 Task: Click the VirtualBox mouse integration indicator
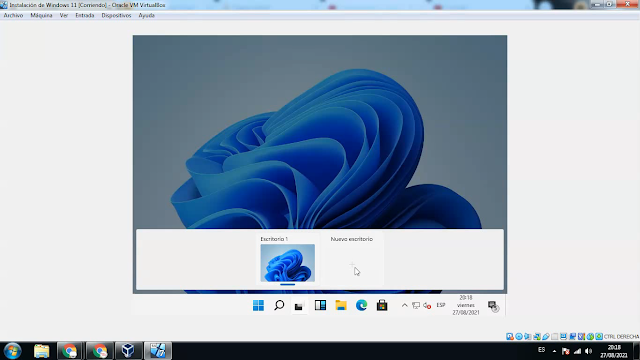coord(590,337)
